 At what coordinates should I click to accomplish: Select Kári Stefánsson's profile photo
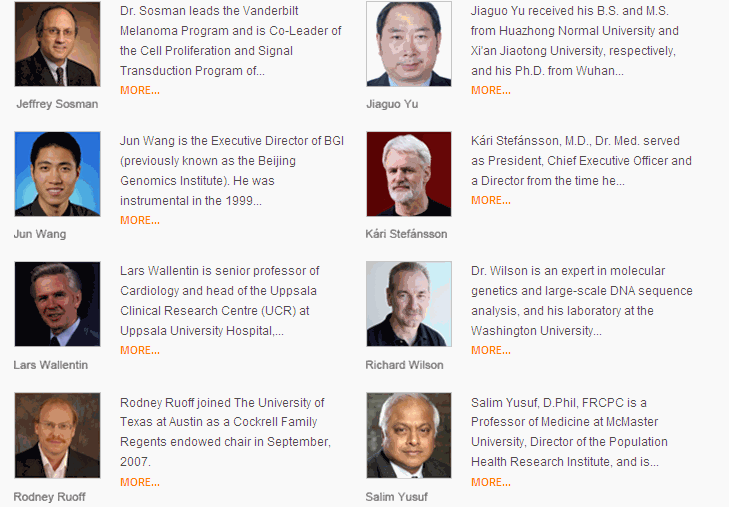click(x=409, y=174)
